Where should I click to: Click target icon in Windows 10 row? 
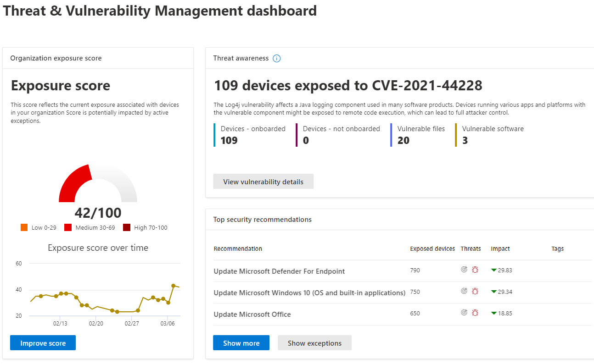(464, 291)
